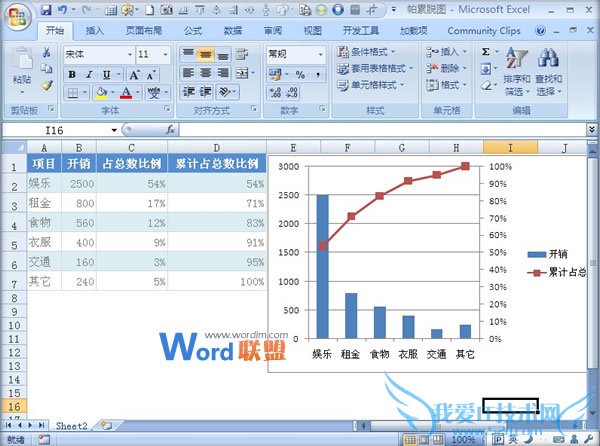Open number format dropdown 常规

tap(320, 55)
